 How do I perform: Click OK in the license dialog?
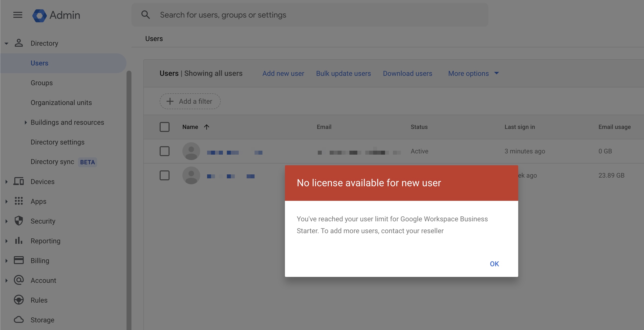[494, 264]
